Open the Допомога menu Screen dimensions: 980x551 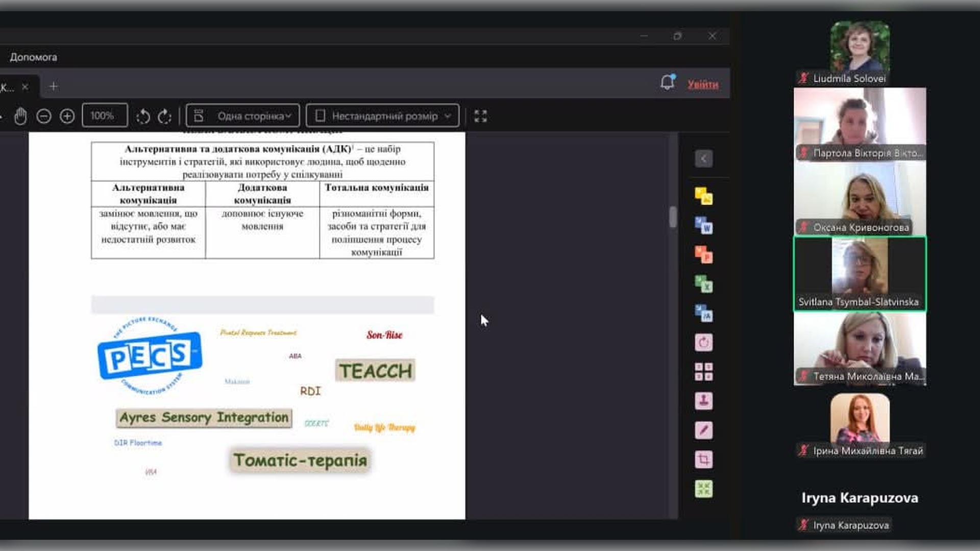(33, 57)
